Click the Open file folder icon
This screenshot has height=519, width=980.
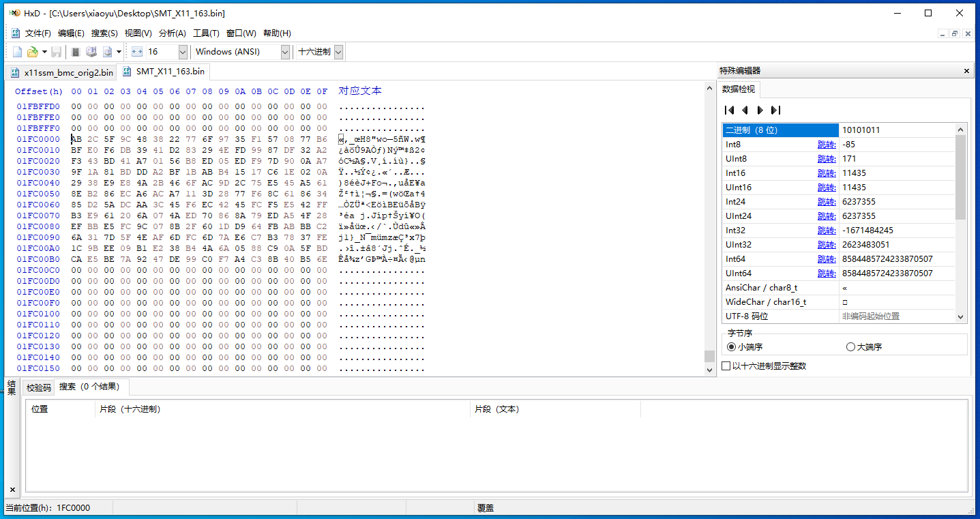coord(32,52)
